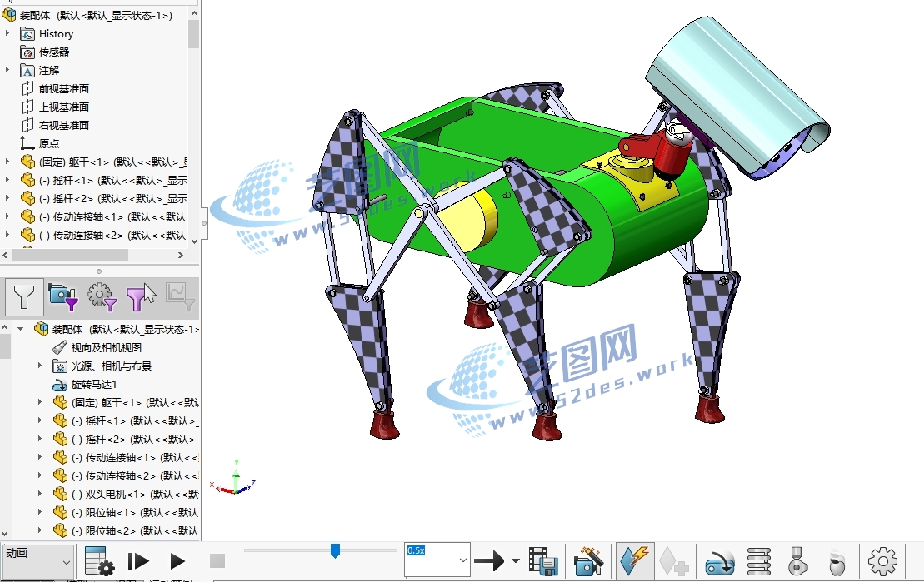Image resolution: width=924 pixels, height=582 pixels.
Task: Expand (固定) 躯干<1> in upper tree
Action: (x=7, y=162)
